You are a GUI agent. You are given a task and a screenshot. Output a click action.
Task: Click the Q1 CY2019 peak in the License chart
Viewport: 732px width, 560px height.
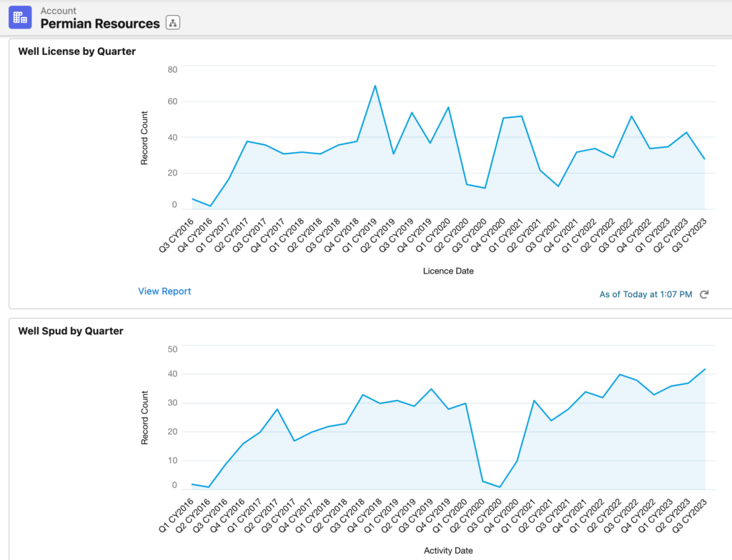pyautogui.click(x=375, y=86)
